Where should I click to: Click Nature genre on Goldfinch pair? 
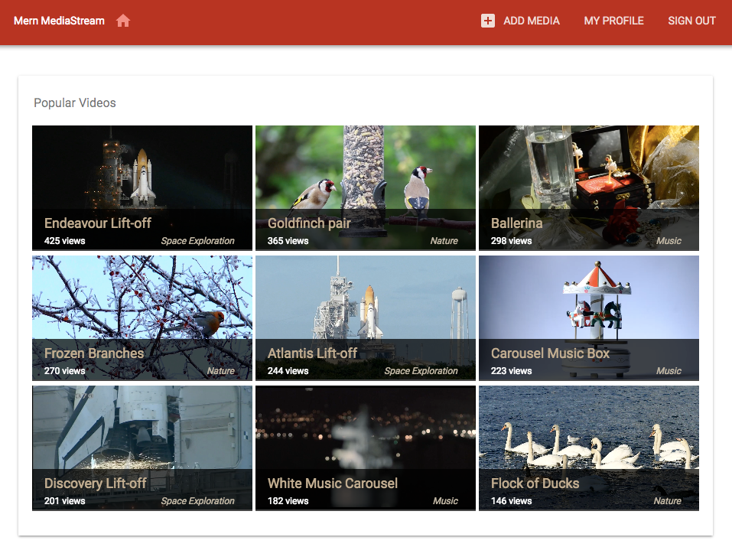pos(444,241)
